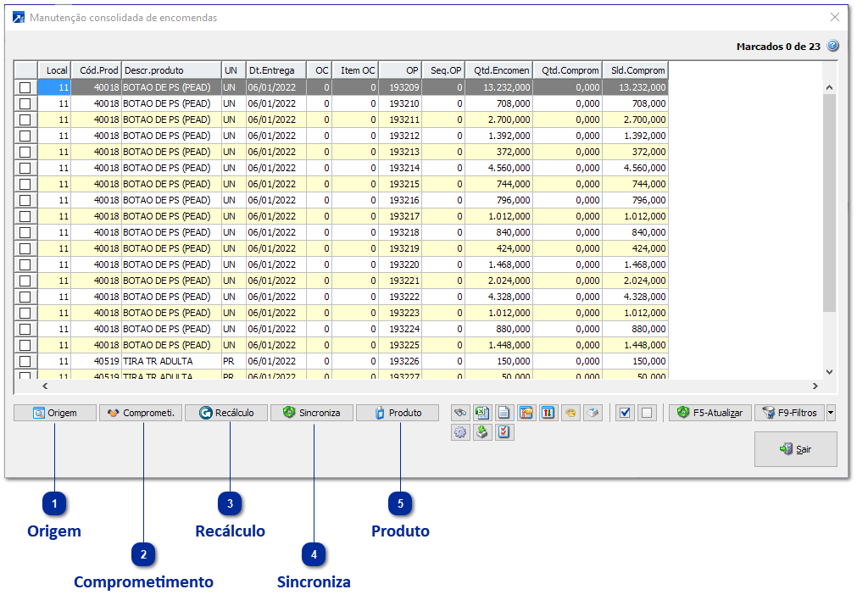Expand the dropdown arrow beside F9-Filtros
868x606 pixels.
831,413
